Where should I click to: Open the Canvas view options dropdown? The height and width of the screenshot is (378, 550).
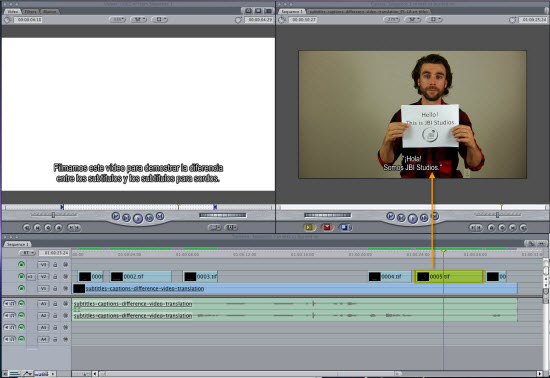tap(434, 20)
